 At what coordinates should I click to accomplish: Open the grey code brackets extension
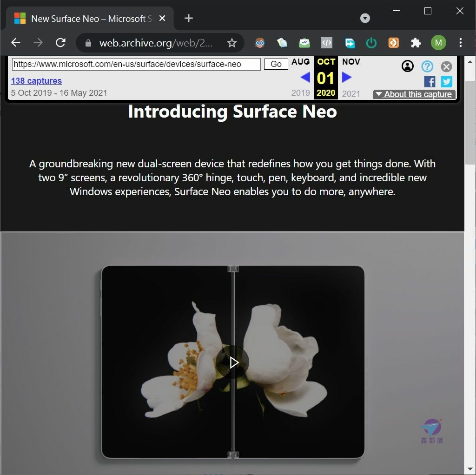[x=327, y=43]
